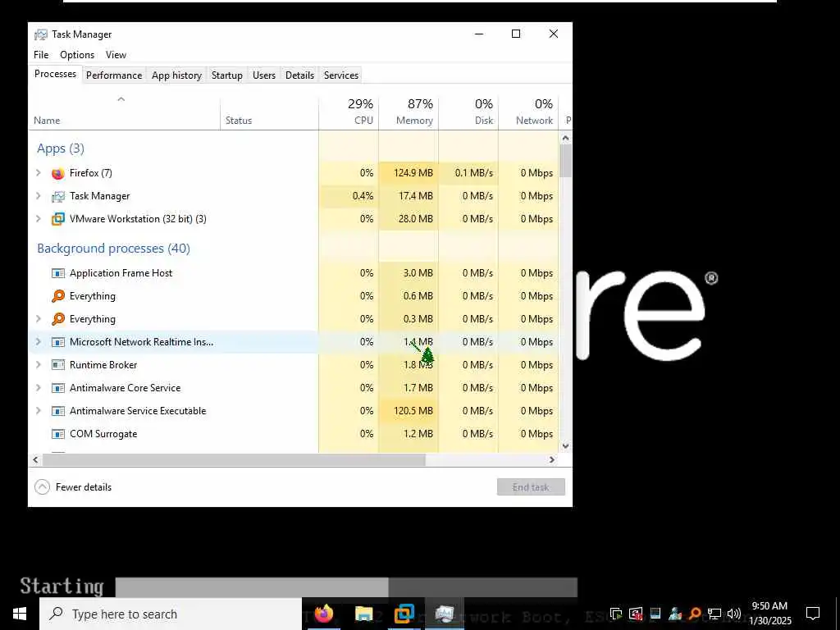Open the Options menu
Screen dimensions: 840x630
click(x=77, y=55)
